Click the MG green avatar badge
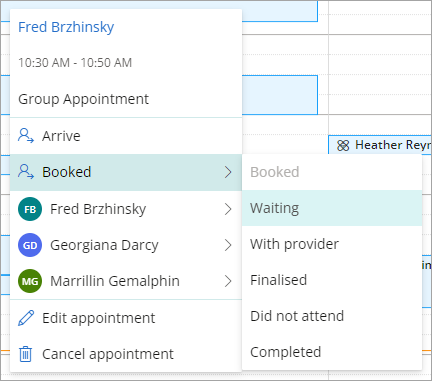Image resolution: width=432 pixels, height=381 pixels. coord(30,281)
